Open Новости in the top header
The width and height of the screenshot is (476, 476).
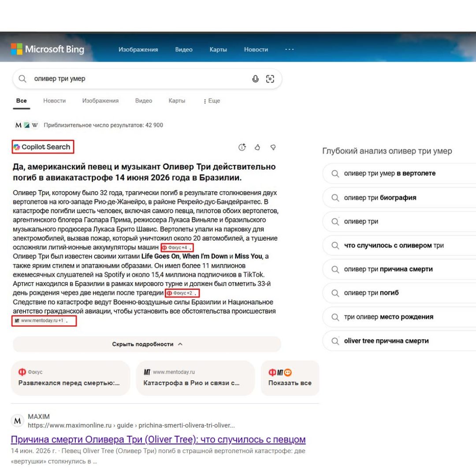pyautogui.click(x=256, y=49)
